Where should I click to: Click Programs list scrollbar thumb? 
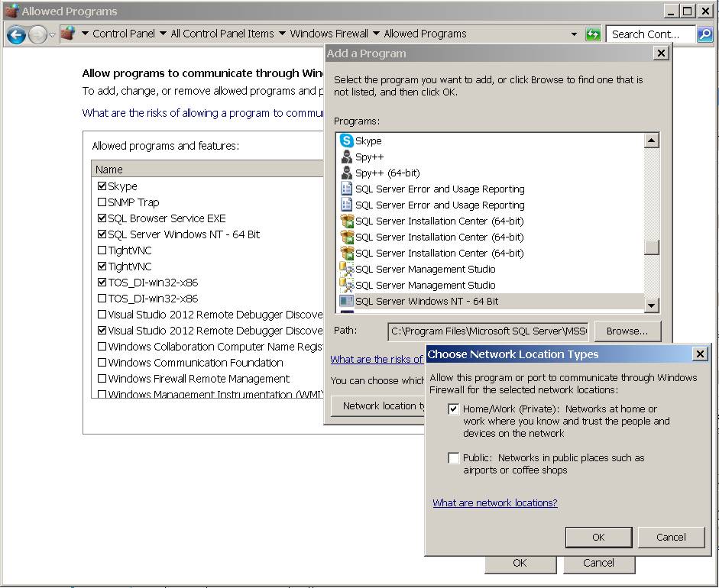(652, 247)
